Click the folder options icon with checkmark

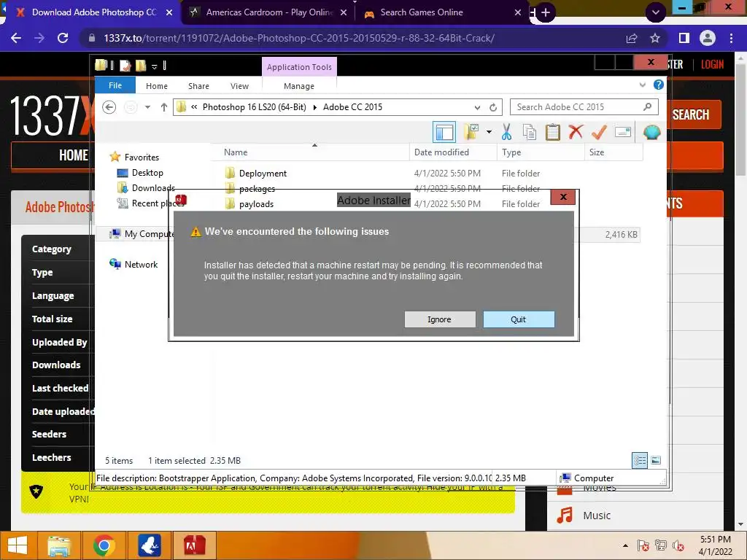[x=471, y=132]
